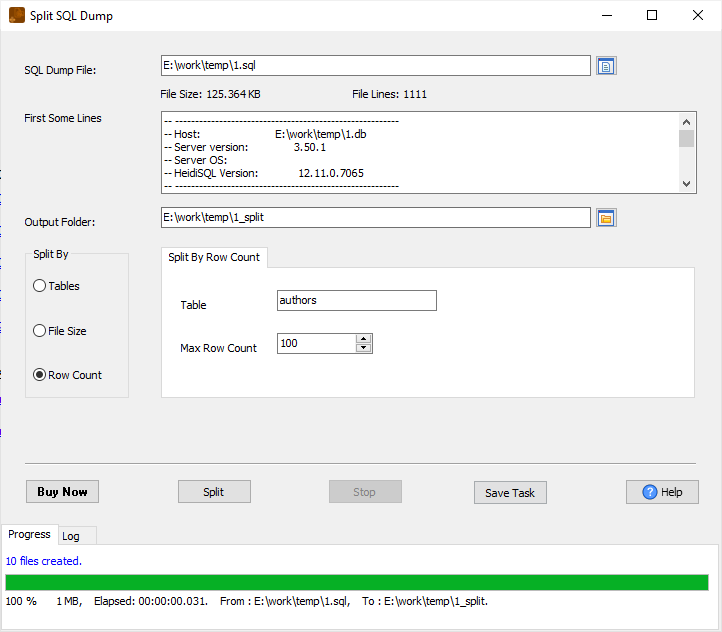Click the Save Task button
Viewport: 722px width, 632px height.
point(510,493)
